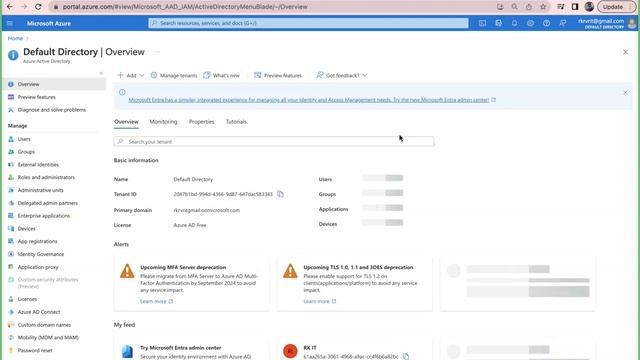Viewport: 640px width, 360px height.
Task: Select Overview in the sidebar
Action: tap(54, 84)
